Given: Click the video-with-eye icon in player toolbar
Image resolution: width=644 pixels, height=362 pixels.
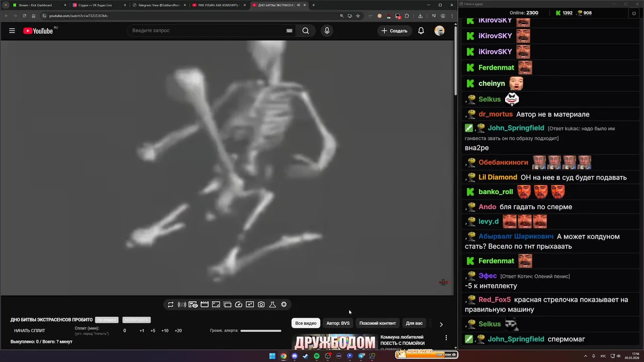Looking at the screenshot, I should 193,305.
